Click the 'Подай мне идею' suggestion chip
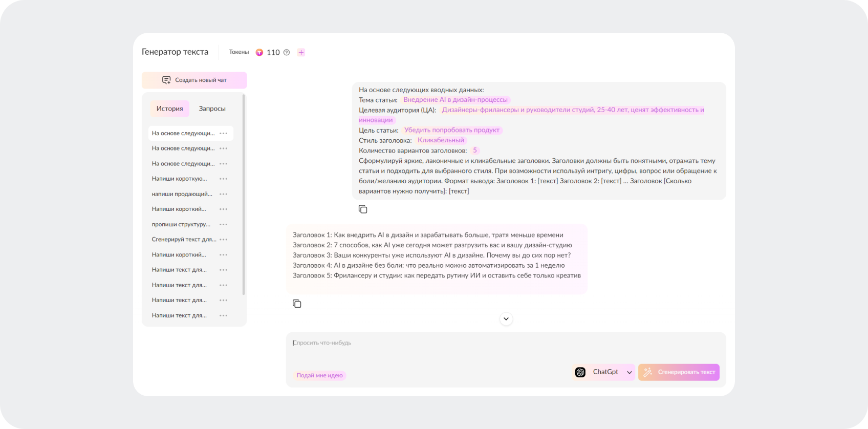Viewport: 868px width, 429px height. [x=320, y=375]
